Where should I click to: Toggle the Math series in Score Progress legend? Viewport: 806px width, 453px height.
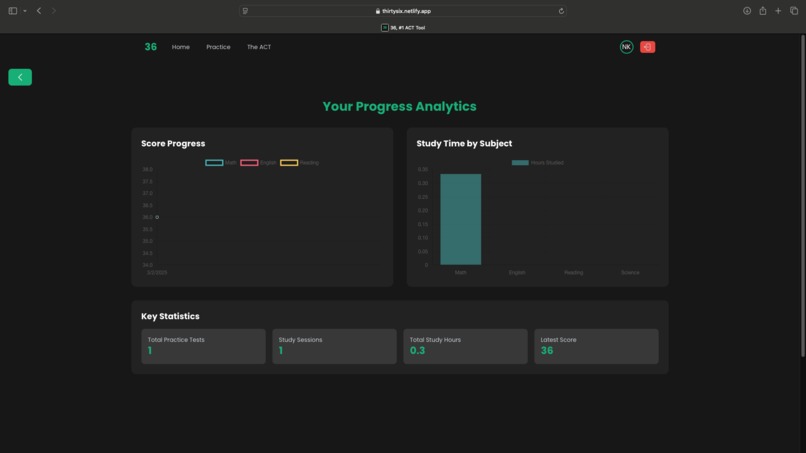[221, 162]
